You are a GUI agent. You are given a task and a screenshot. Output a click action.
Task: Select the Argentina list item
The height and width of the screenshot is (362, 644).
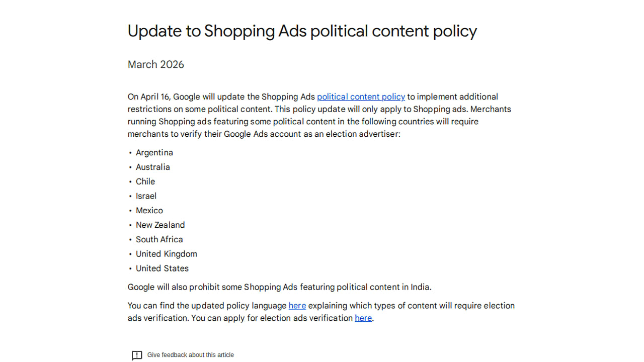[154, 152]
